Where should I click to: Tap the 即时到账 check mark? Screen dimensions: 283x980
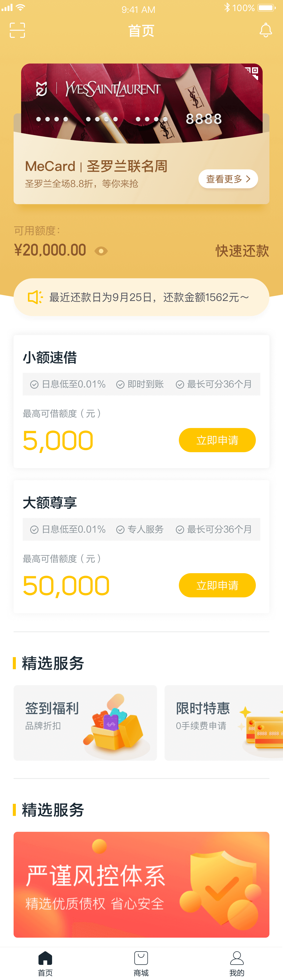(120, 385)
